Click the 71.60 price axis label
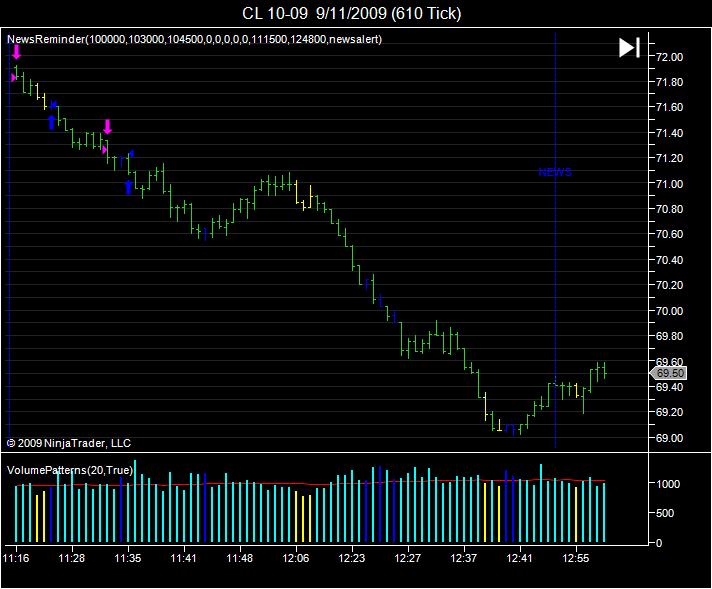 click(669, 107)
